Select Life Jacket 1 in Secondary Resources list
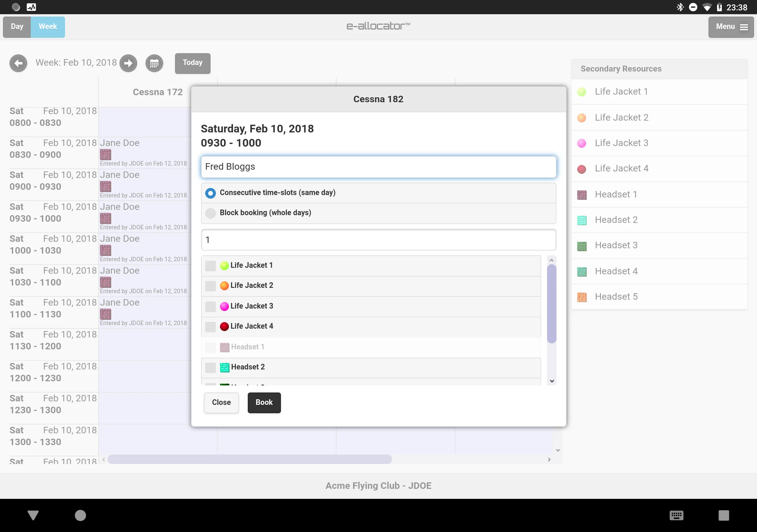Image resolution: width=757 pixels, height=532 pixels. tap(659, 92)
